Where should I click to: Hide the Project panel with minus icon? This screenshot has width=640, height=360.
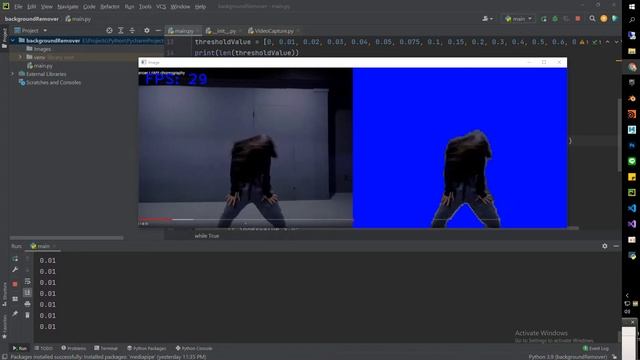coord(158,30)
